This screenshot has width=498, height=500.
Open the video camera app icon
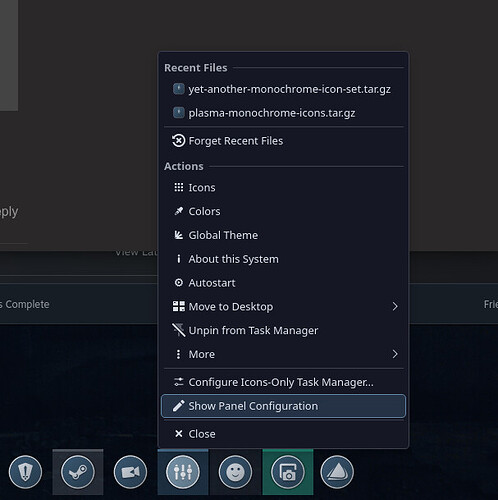(x=130, y=472)
